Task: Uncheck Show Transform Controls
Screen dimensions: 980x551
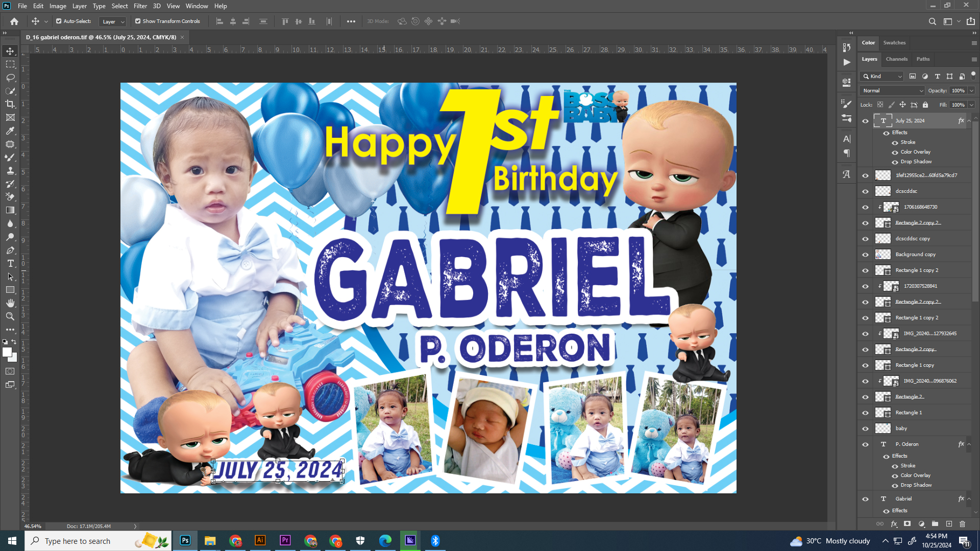Action: tap(138, 21)
